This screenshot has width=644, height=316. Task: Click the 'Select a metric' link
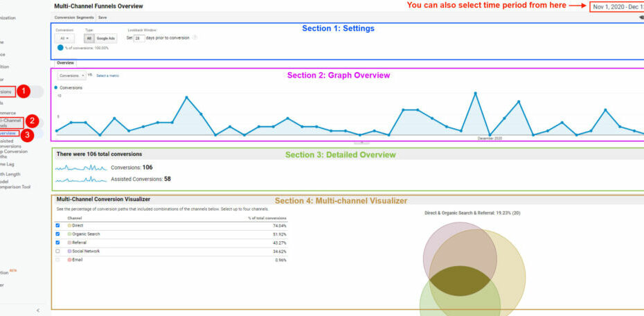click(107, 76)
